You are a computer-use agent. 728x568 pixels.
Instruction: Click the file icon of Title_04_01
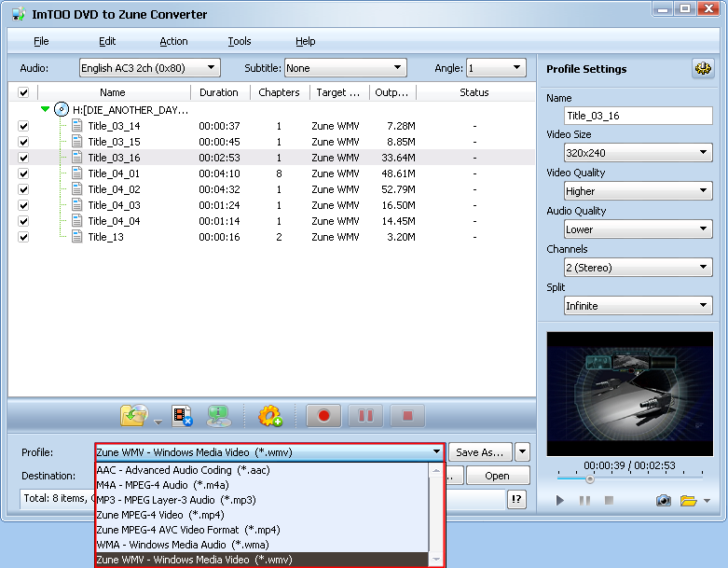point(76,173)
